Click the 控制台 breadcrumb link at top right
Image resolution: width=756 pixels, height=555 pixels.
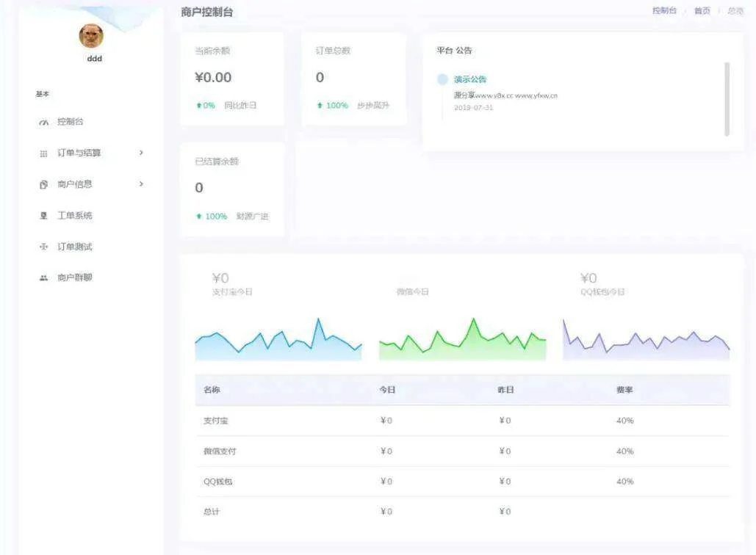coord(664,11)
